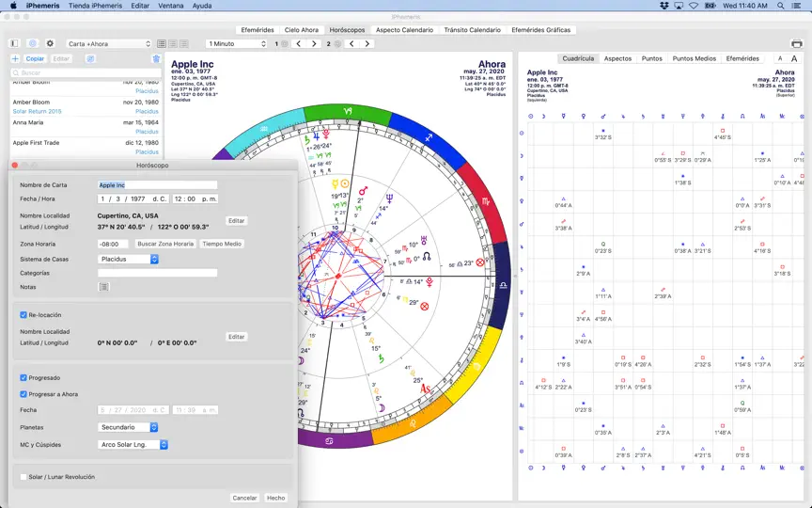
Task: Click the Buscar search field in sidebar
Action: (86, 73)
